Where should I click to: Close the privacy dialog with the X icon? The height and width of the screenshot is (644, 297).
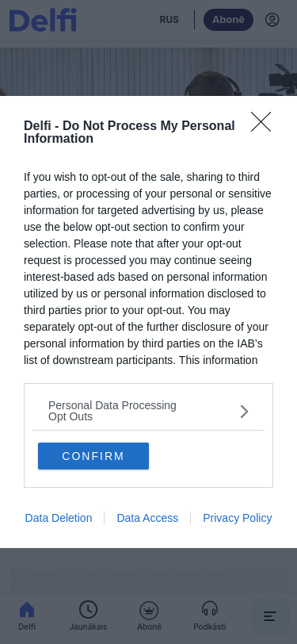pyautogui.click(x=261, y=121)
